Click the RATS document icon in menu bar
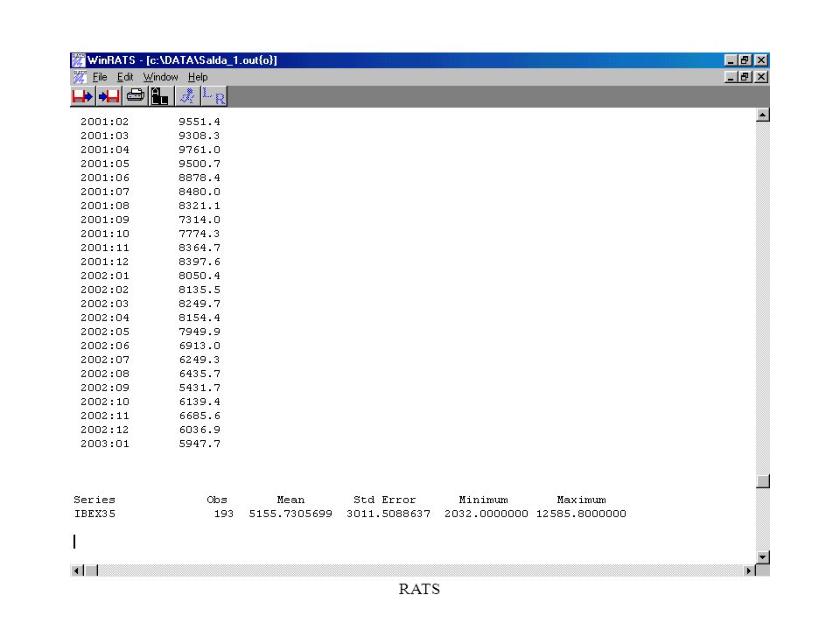Viewport: 840px width, 630px height. (x=80, y=77)
